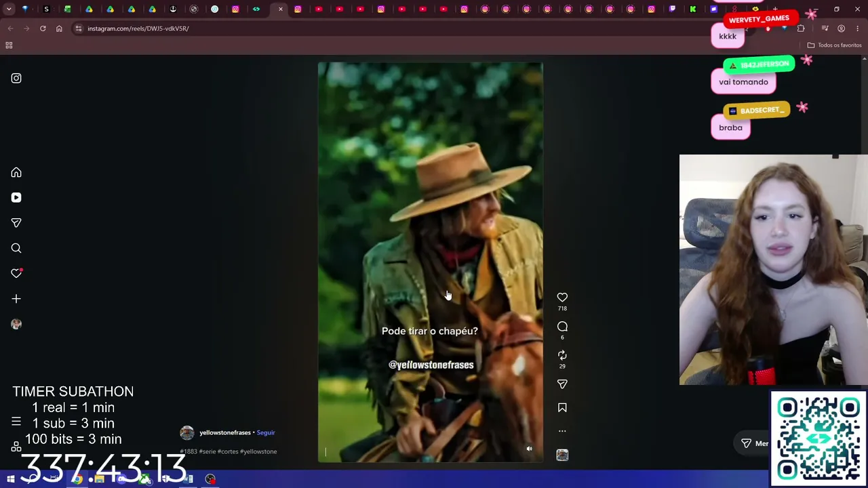
Task: Open the browser media control button
Action: 825,28
